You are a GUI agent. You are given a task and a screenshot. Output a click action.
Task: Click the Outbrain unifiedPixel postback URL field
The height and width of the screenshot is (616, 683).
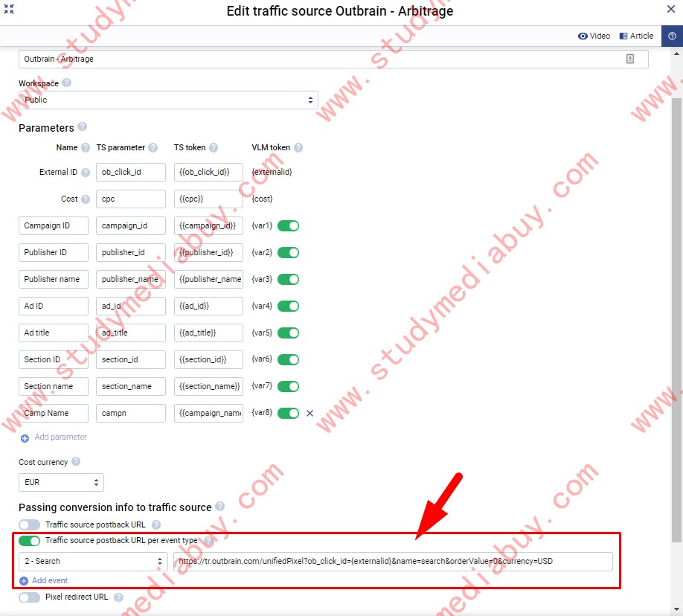point(393,561)
